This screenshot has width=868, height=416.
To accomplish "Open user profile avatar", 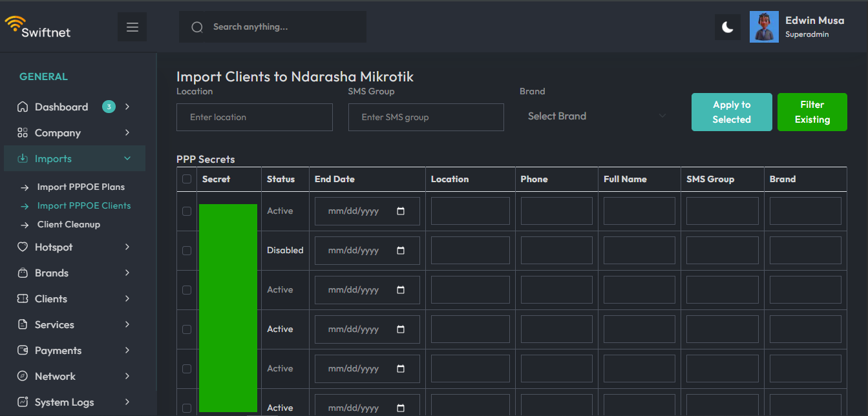I will pos(764,27).
